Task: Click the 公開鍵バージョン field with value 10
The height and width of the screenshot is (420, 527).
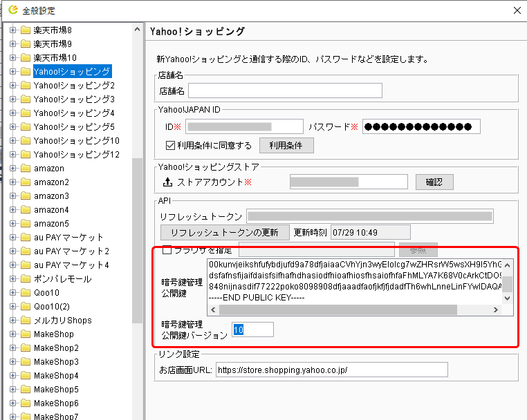Action: (x=252, y=330)
